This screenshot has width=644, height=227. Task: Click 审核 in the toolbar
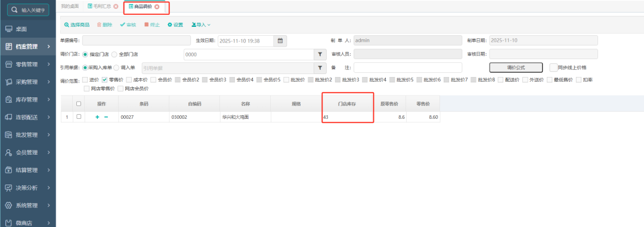coord(128,24)
